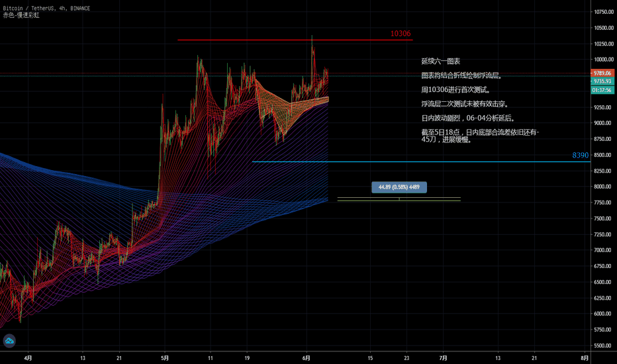
Task: Click the 6000.00 price axis label
Action: pyautogui.click(x=604, y=314)
